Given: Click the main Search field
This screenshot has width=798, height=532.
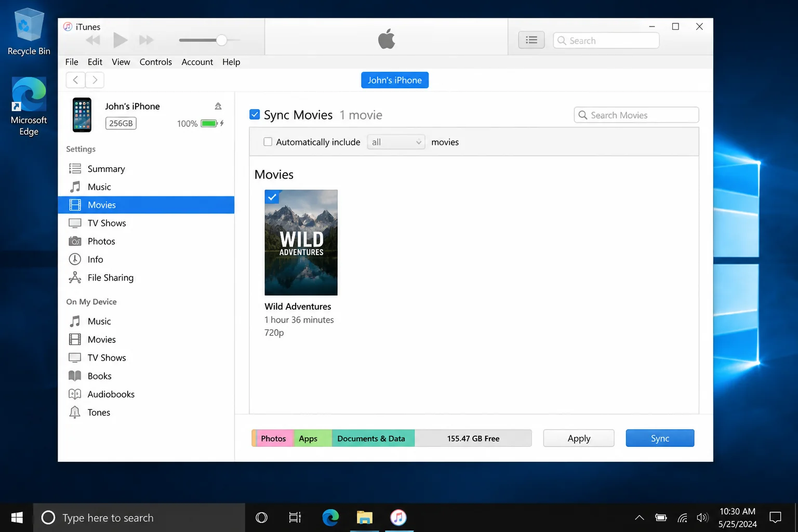Looking at the screenshot, I should (606, 41).
